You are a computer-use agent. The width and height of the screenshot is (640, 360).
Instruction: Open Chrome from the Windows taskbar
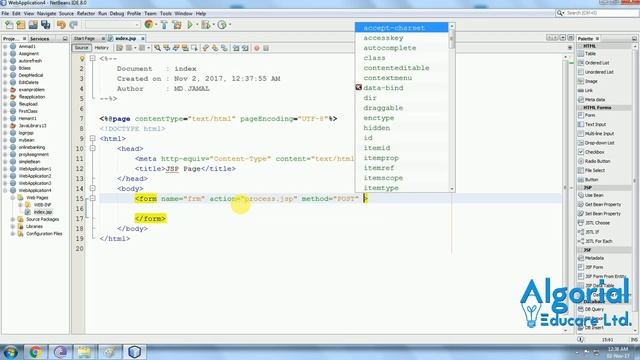tap(36, 351)
